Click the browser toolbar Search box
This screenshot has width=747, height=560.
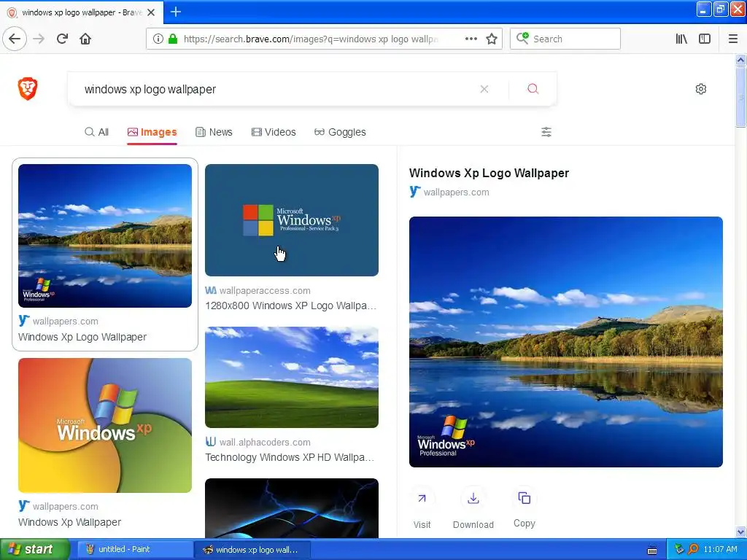click(565, 39)
